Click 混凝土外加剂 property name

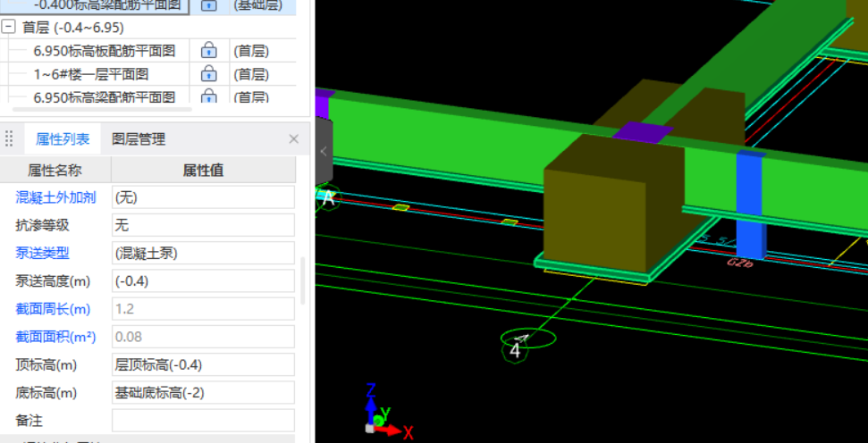click(55, 197)
